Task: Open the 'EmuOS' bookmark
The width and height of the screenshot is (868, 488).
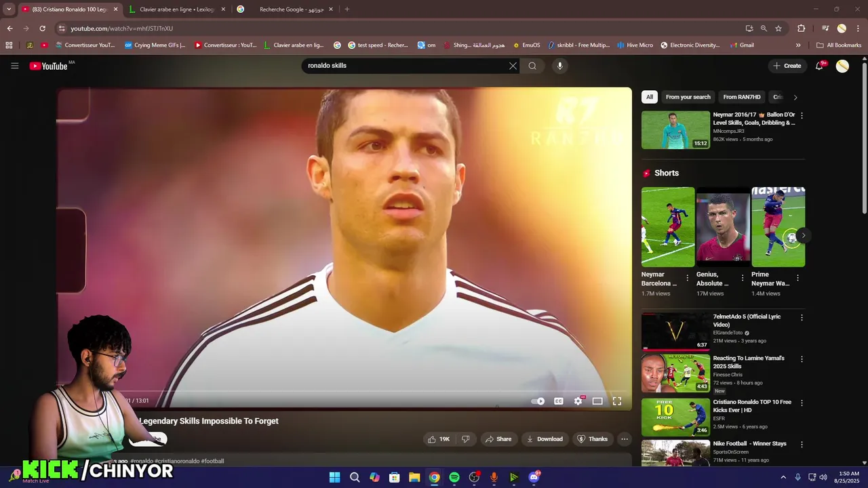Action: [526, 45]
